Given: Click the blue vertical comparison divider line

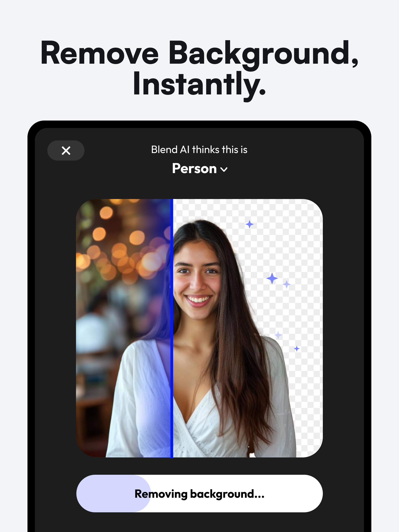Looking at the screenshot, I should 172,328.
